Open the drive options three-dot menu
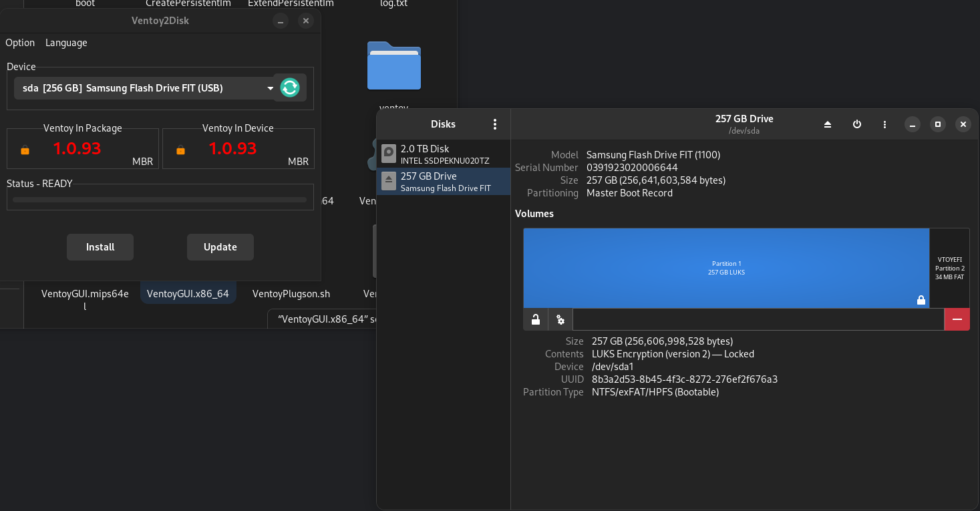 (884, 124)
